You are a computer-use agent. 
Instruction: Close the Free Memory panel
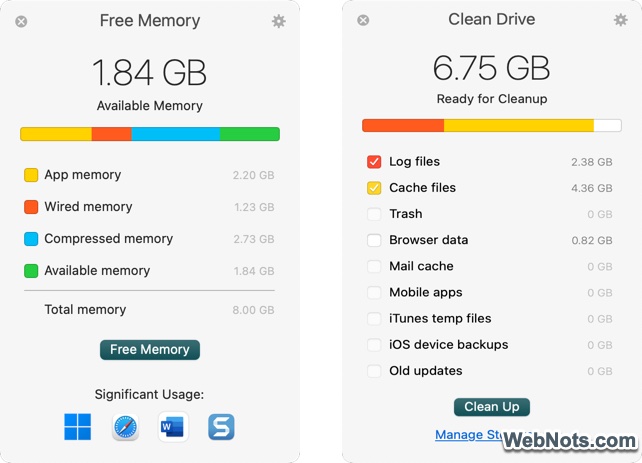tap(22, 21)
